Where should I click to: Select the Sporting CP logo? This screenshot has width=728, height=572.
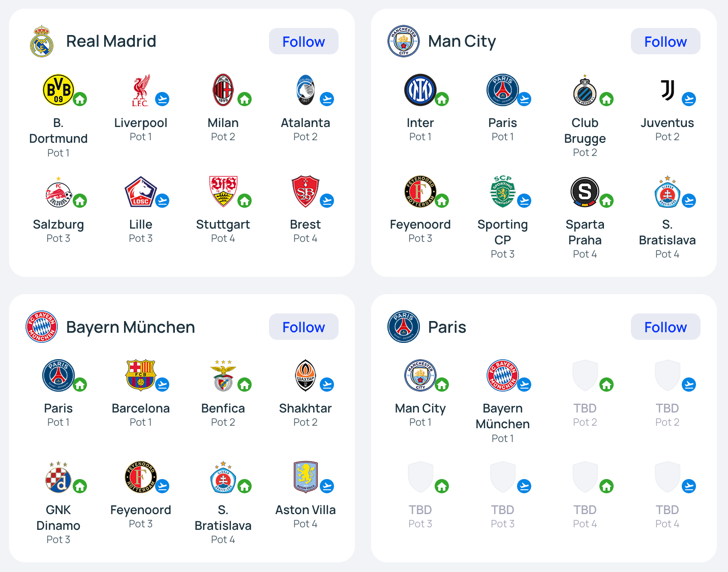[502, 192]
